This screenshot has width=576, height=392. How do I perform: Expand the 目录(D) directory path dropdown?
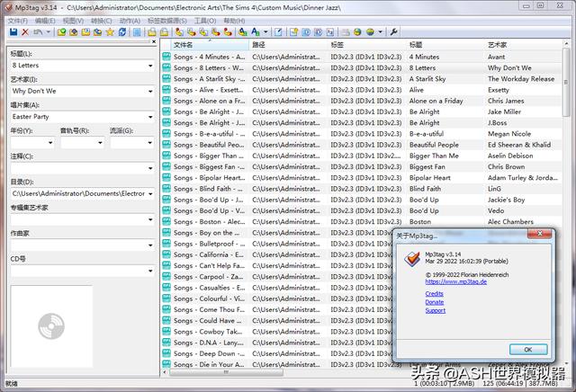coord(150,194)
